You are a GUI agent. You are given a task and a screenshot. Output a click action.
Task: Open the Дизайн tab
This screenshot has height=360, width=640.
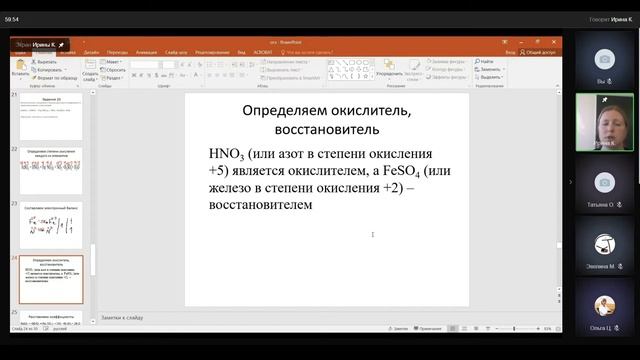point(91,52)
